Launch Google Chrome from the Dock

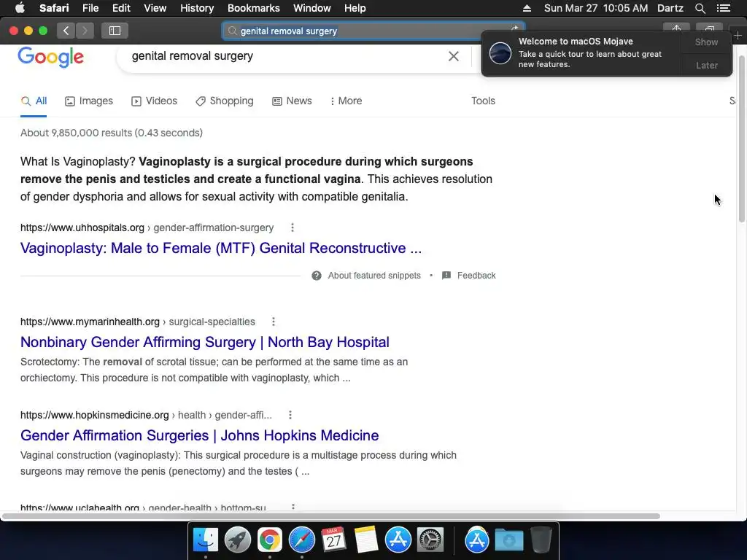[x=270, y=540]
